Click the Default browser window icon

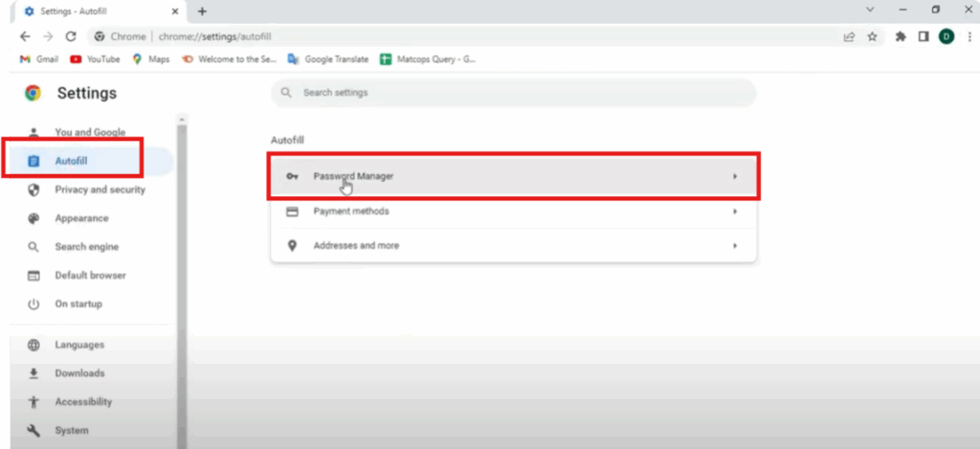pyautogui.click(x=33, y=275)
